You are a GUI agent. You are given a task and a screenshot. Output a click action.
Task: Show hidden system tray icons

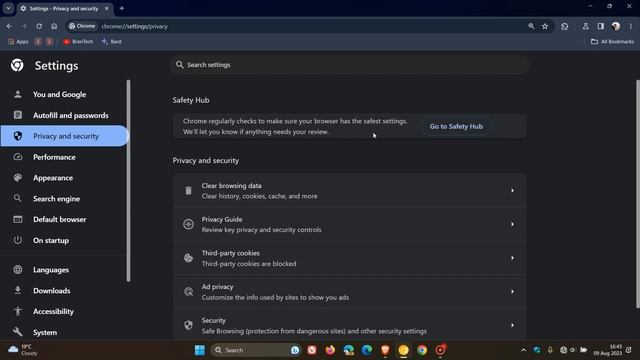[x=523, y=350]
